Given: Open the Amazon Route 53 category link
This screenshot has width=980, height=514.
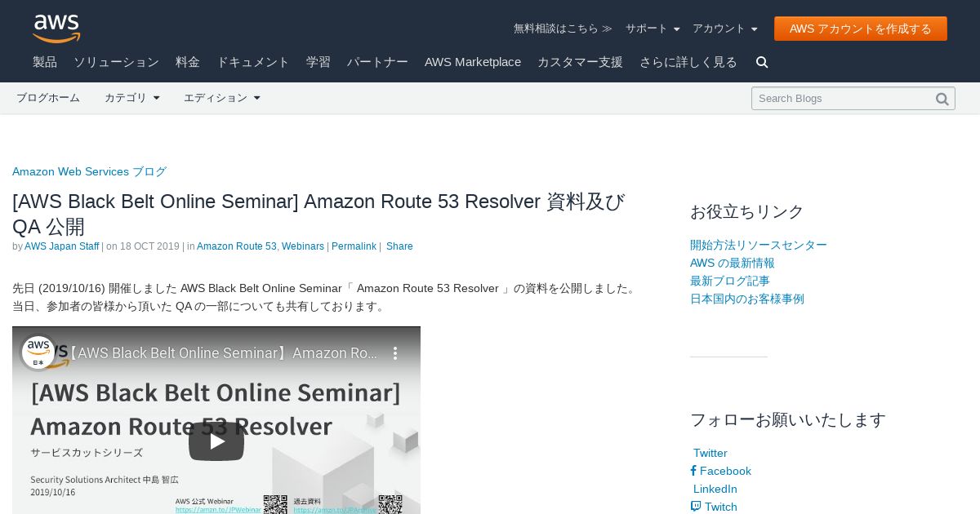Looking at the screenshot, I should point(237,246).
